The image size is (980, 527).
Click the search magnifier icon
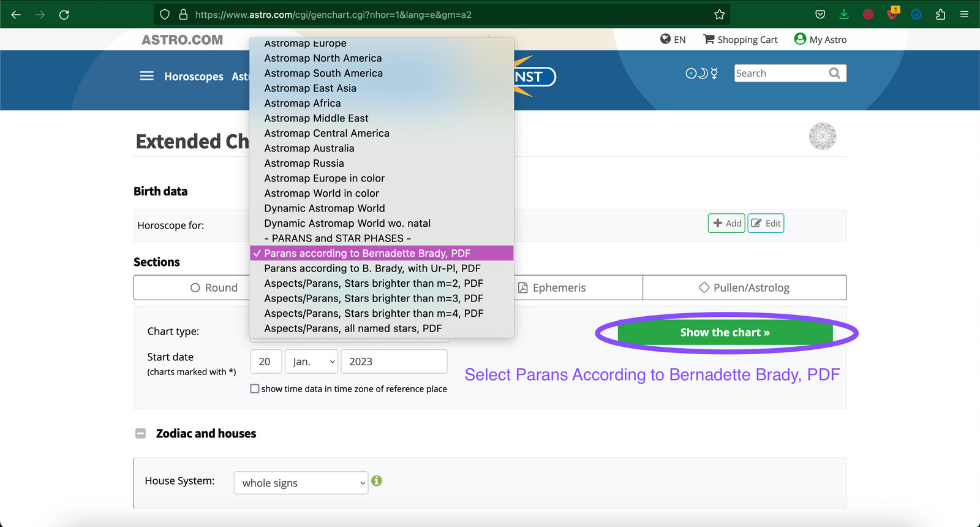click(x=834, y=74)
